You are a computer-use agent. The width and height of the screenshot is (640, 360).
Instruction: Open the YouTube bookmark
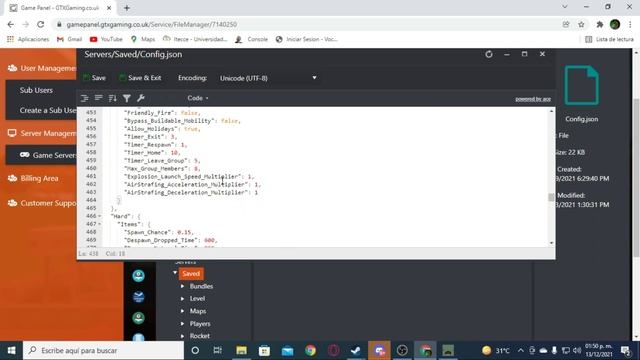pos(106,39)
